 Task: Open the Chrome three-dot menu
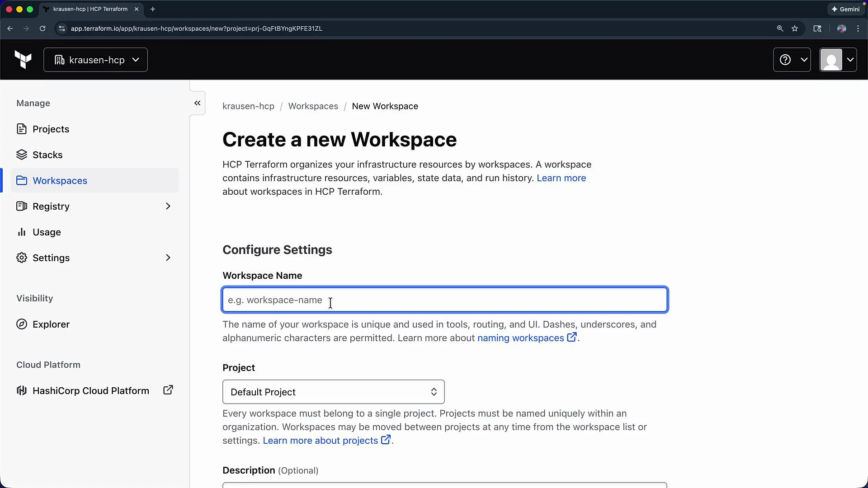pyautogui.click(x=858, y=28)
